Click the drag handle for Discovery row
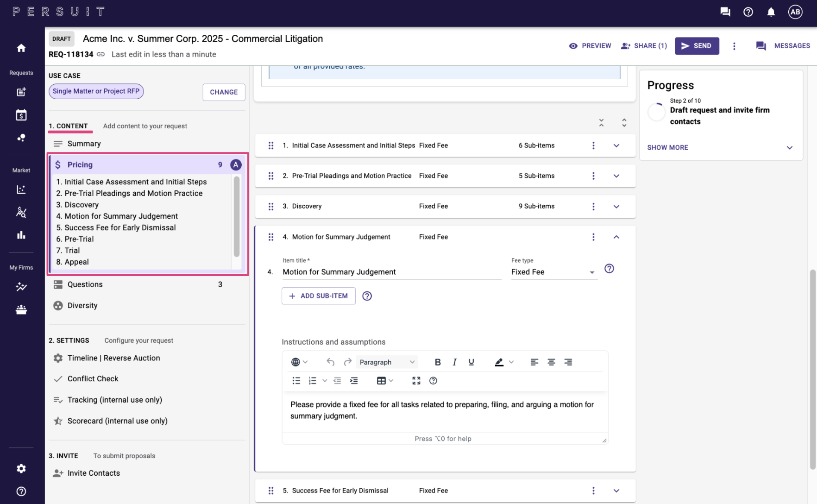Image resolution: width=817 pixels, height=504 pixels. [x=271, y=207]
